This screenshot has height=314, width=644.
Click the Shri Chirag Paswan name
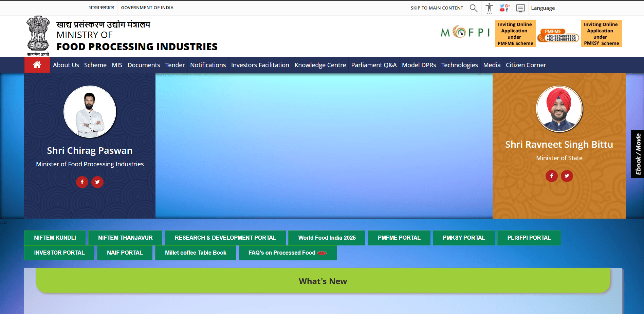[x=90, y=150]
